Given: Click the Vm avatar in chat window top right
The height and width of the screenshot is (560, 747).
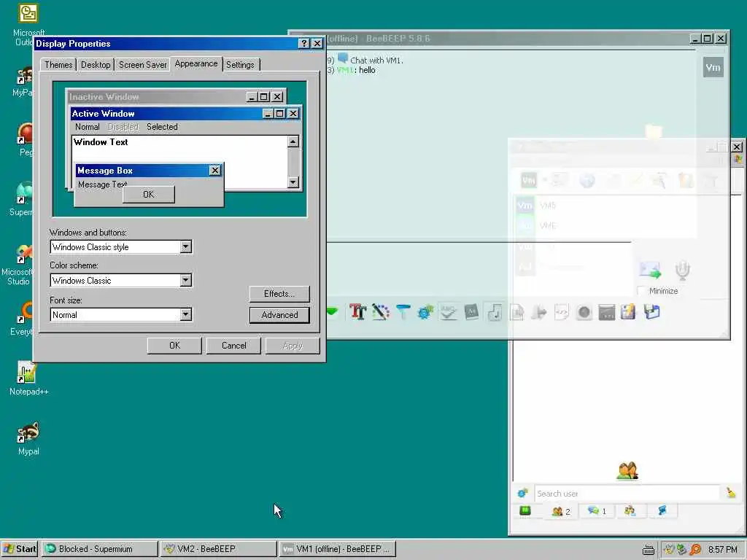Looking at the screenshot, I should pos(713,67).
